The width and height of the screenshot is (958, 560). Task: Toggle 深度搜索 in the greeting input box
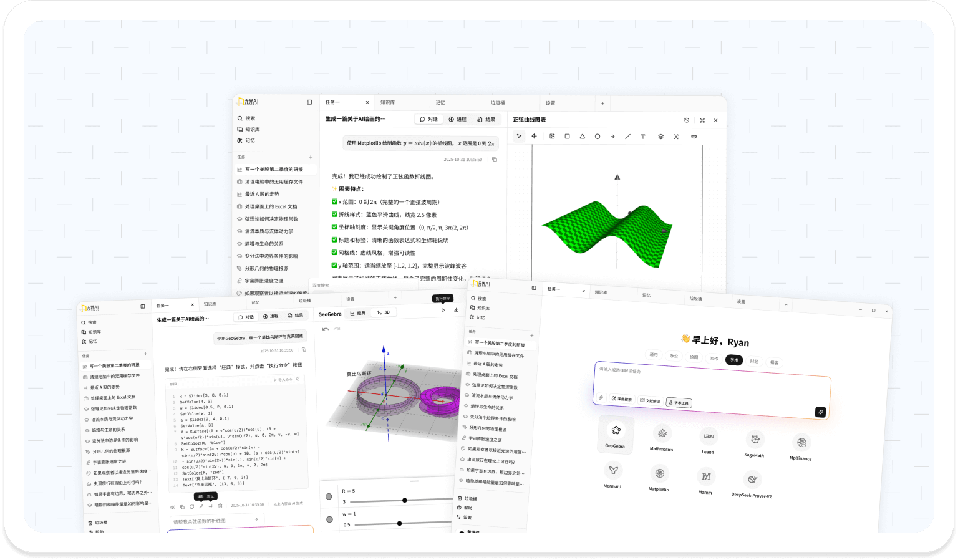pyautogui.click(x=622, y=398)
